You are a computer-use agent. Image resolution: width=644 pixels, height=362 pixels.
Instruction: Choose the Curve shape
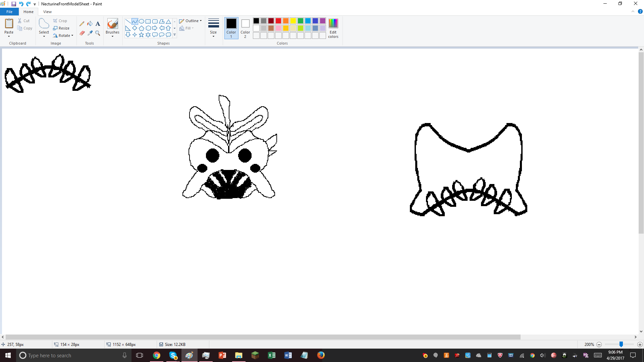(135, 21)
